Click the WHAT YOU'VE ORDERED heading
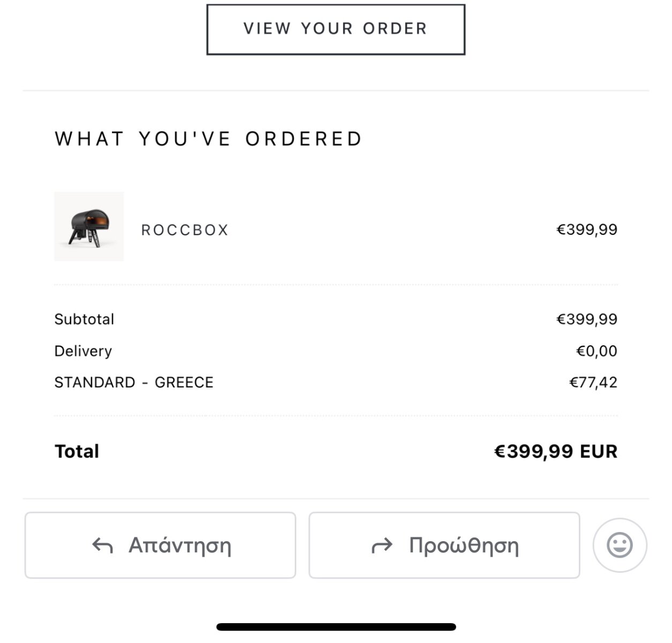The width and height of the screenshot is (672, 643). [x=208, y=139]
